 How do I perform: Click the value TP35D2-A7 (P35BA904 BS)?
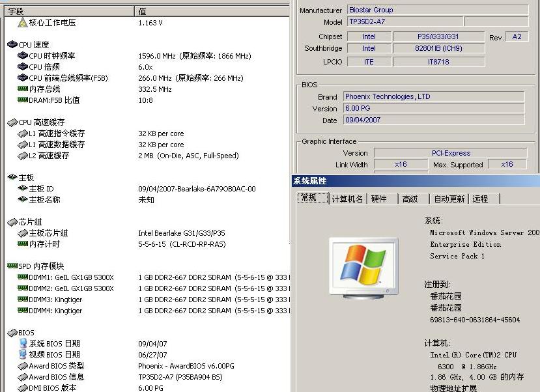[x=180, y=377]
